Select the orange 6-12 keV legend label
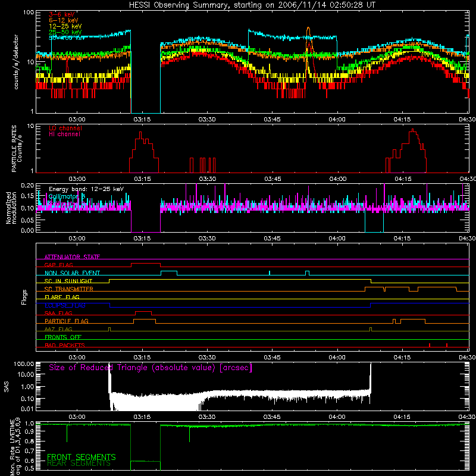Viewport: 476px width, 476px height. click(x=63, y=20)
